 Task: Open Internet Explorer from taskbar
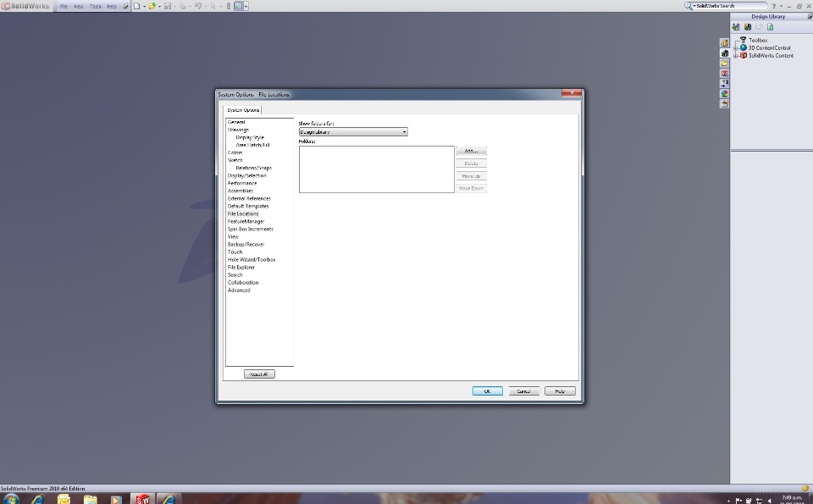coord(38,499)
